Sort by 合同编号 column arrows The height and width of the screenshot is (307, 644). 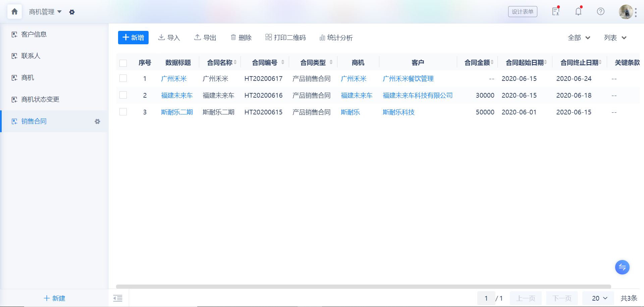(x=283, y=62)
